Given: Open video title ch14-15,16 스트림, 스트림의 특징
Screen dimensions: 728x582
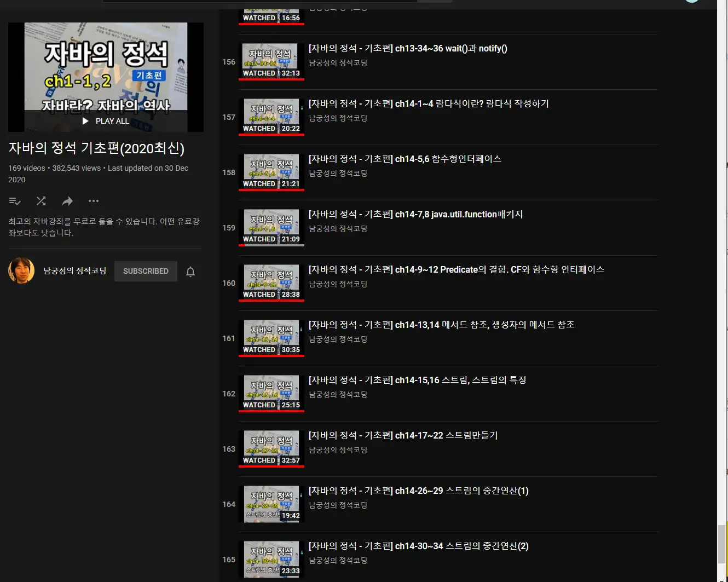Looking at the screenshot, I should click(x=418, y=380).
